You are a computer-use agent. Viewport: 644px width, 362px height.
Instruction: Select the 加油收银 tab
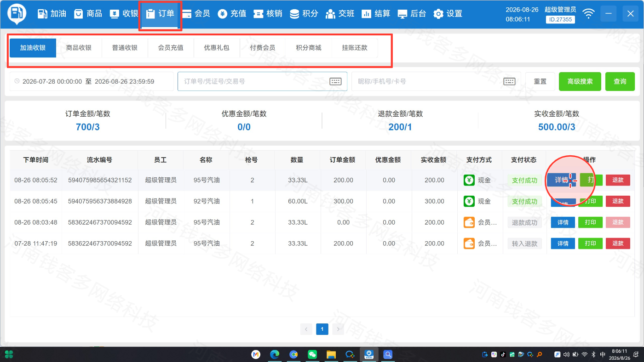[33, 48]
